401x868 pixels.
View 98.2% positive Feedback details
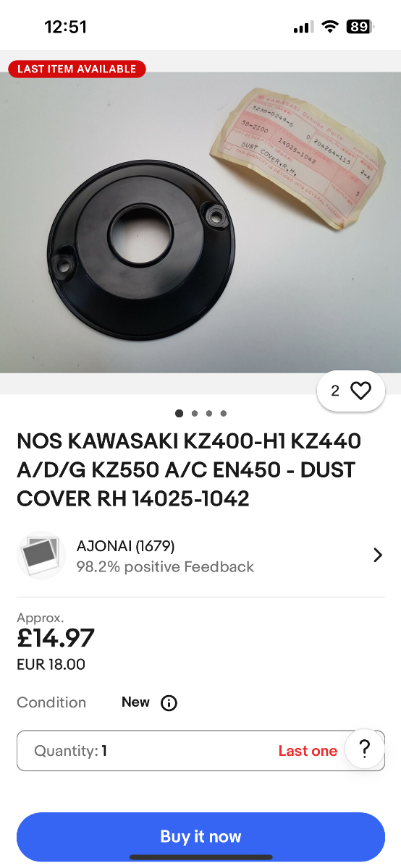tap(165, 566)
